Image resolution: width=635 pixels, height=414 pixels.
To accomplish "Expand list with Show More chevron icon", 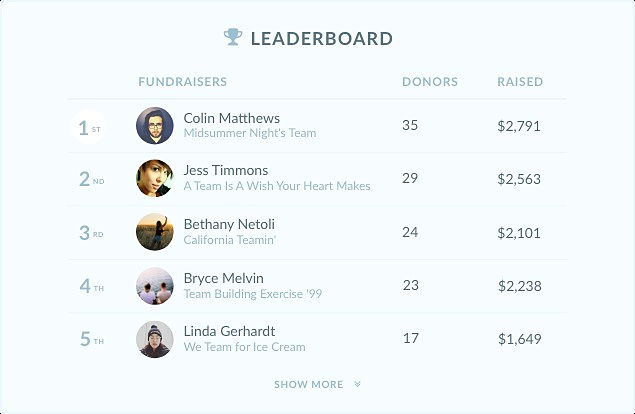I will tap(357, 384).
